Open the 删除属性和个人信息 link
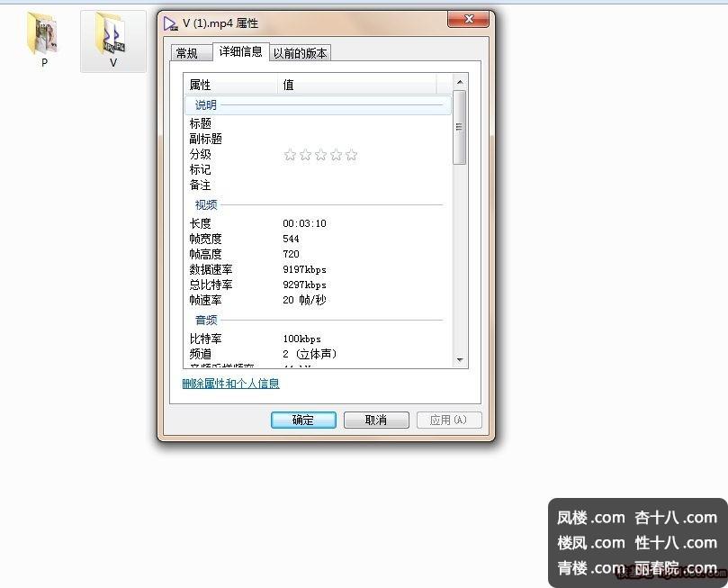The image size is (728, 588). pyautogui.click(x=230, y=384)
